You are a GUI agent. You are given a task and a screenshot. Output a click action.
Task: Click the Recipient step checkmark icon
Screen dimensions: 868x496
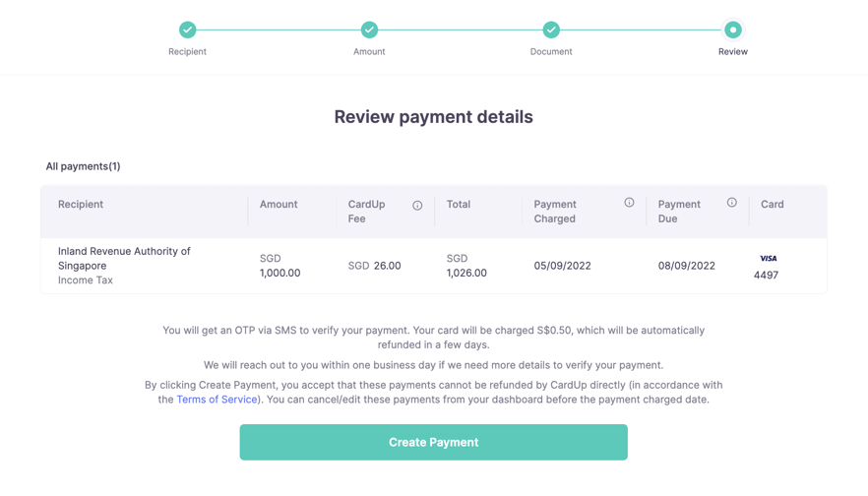point(187,30)
